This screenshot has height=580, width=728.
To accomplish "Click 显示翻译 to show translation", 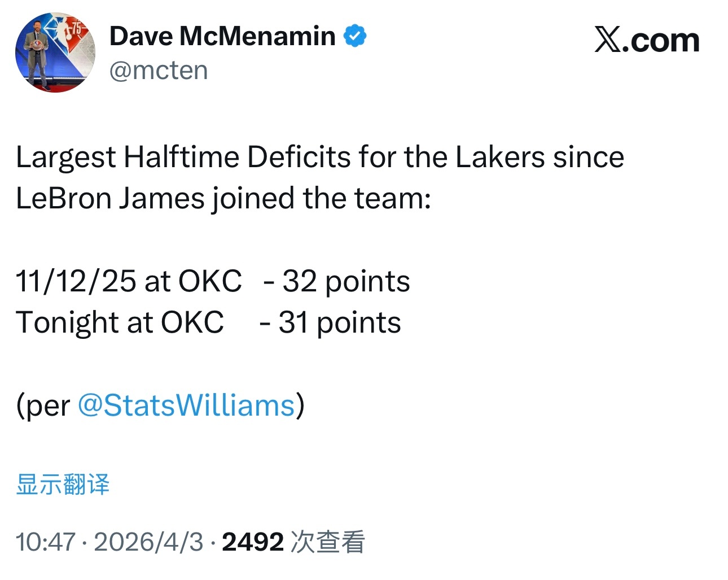I will (63, 484).
